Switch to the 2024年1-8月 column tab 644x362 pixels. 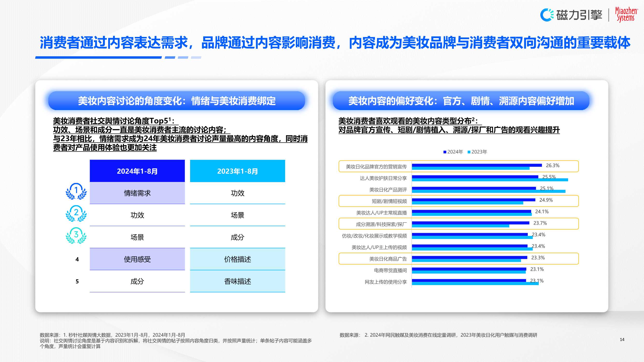137,171
